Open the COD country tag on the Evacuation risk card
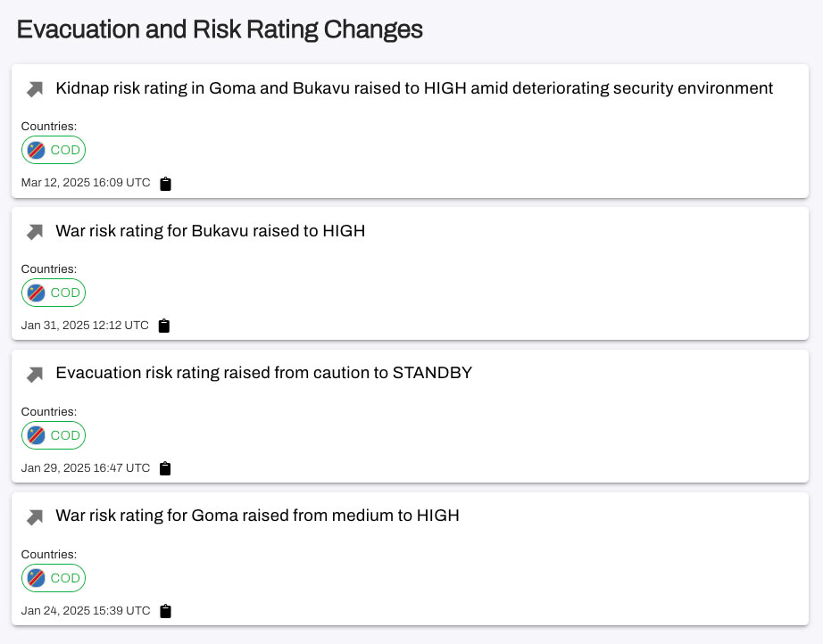The height and width of the screenshot is (644, 823). tap(54, 435)
